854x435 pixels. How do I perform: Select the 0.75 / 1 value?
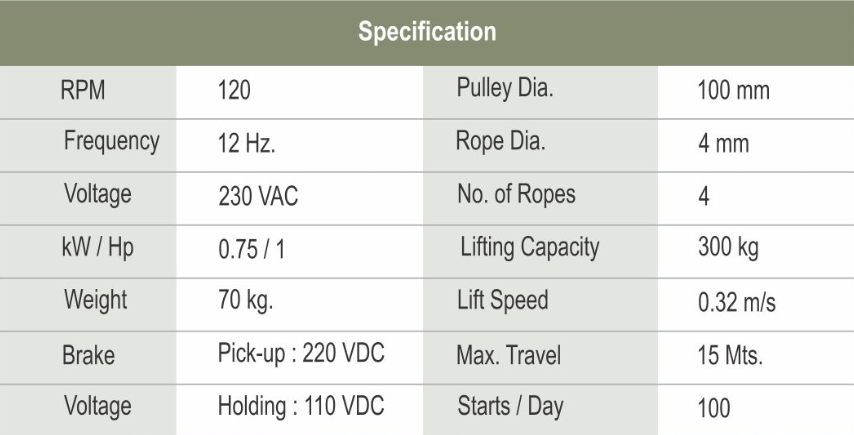tap(251, 249)
